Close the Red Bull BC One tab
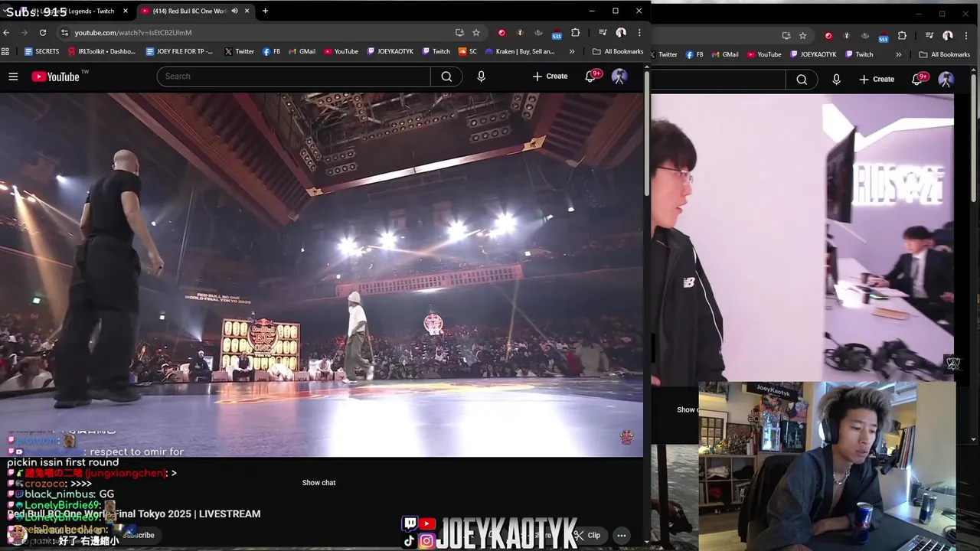 pyautogui.click(x=247, y=11)
